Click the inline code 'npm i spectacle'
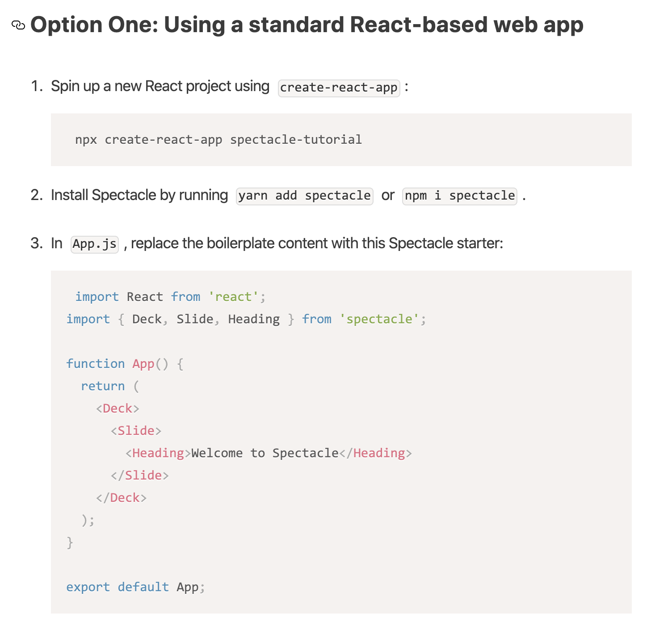Image resolution: width=672 pixels, height=618 pixels. [x=460, y=196]
